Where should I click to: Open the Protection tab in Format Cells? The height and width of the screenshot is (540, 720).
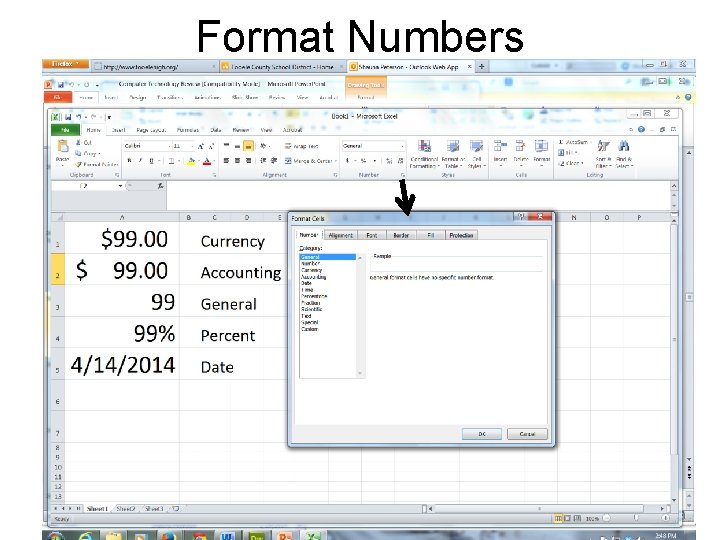click(461, 235)
